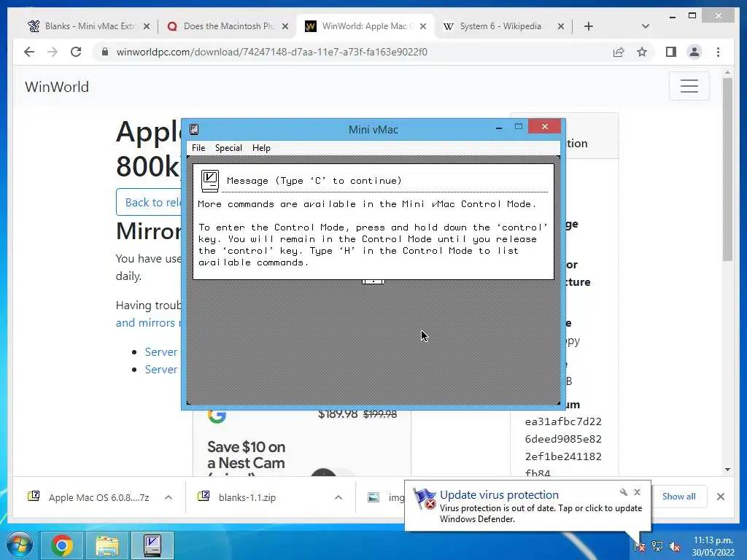This screenshot has height=560, width=747.
Task: Open Chrome from taskbar
Action: tap(62, 545)
